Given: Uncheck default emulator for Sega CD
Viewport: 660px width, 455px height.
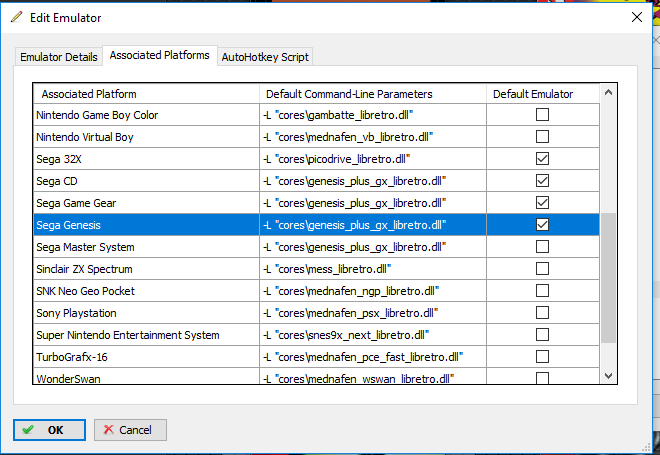Looking at the screenshot, I should pos(542,181).
